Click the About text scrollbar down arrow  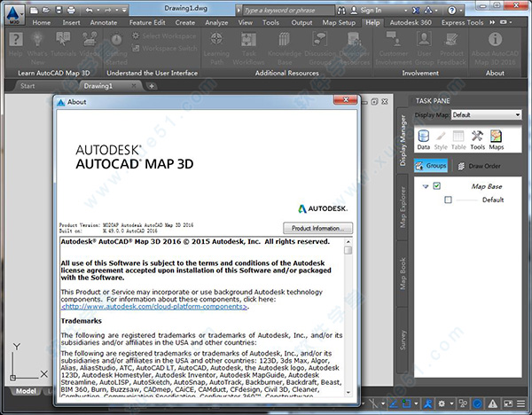tap(348, 393)
